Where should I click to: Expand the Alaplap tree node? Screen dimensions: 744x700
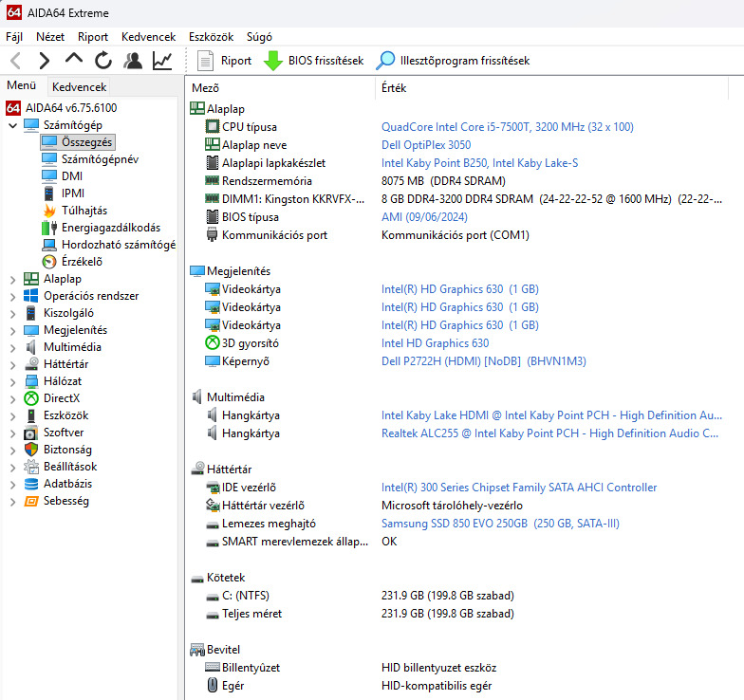[13, 279]
